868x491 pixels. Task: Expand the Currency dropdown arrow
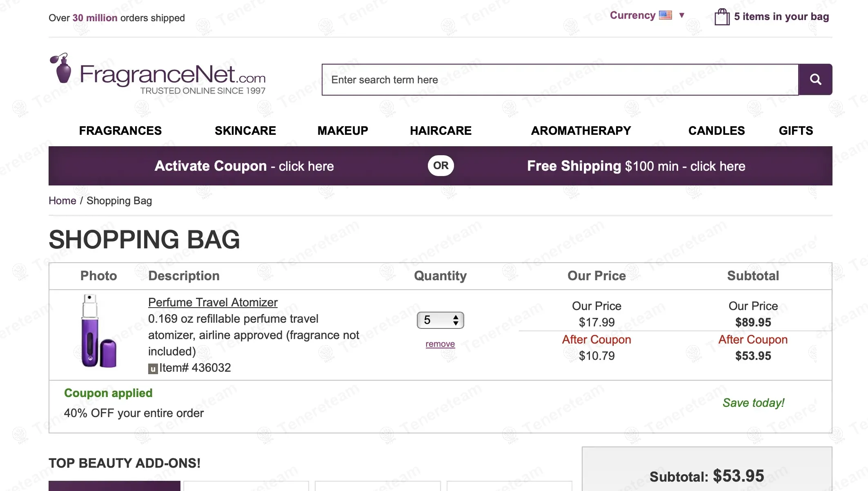tap(682, 15)
